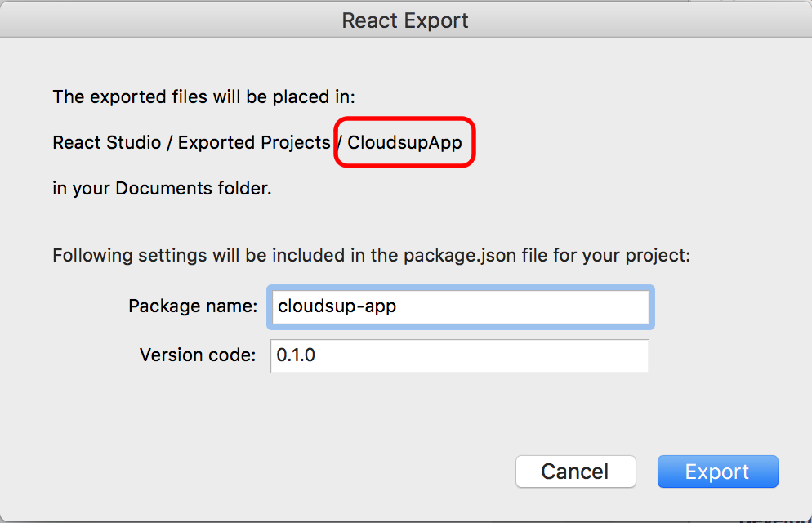Place cursor right after the "cloudsup-app" text

[399, 306]
